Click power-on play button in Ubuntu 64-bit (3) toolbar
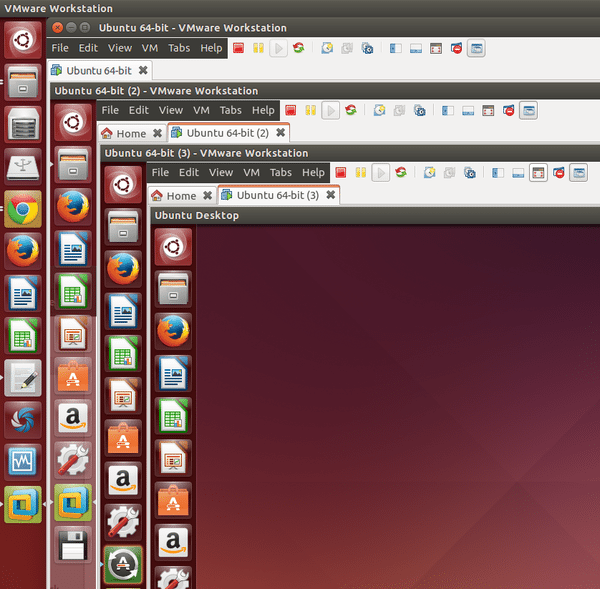The width and height of the screenshot is (600, 589). pos(381,173)
